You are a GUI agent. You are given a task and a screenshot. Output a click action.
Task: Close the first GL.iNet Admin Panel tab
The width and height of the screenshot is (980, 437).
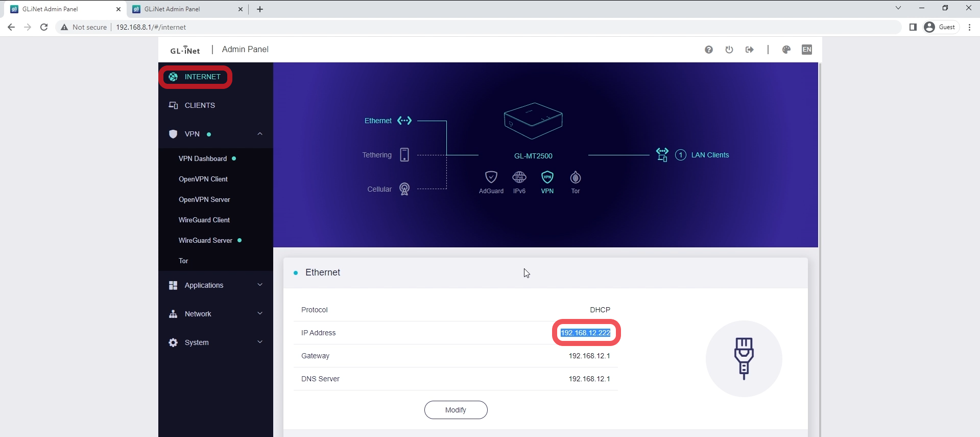click(x=118, y=9)
